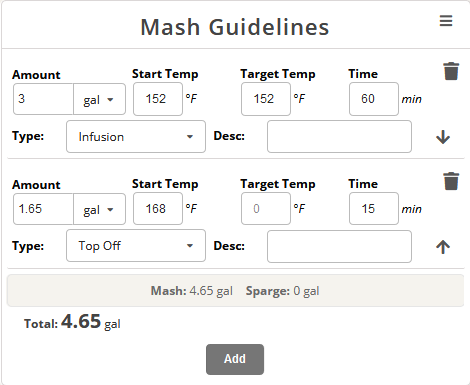Select the Start Temp field showing 152
This screenshot has width=470, height=385.
coord(158,99)
